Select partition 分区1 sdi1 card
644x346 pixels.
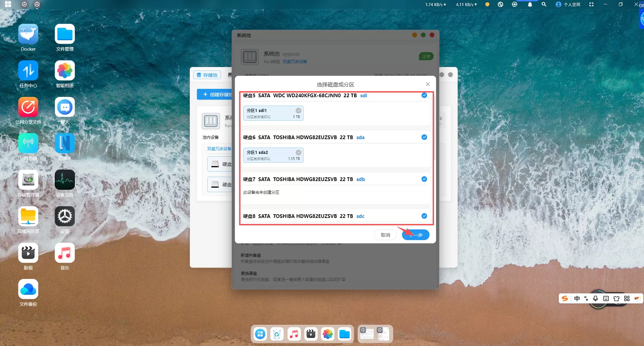pyautogui.click(x=273, y=113)
